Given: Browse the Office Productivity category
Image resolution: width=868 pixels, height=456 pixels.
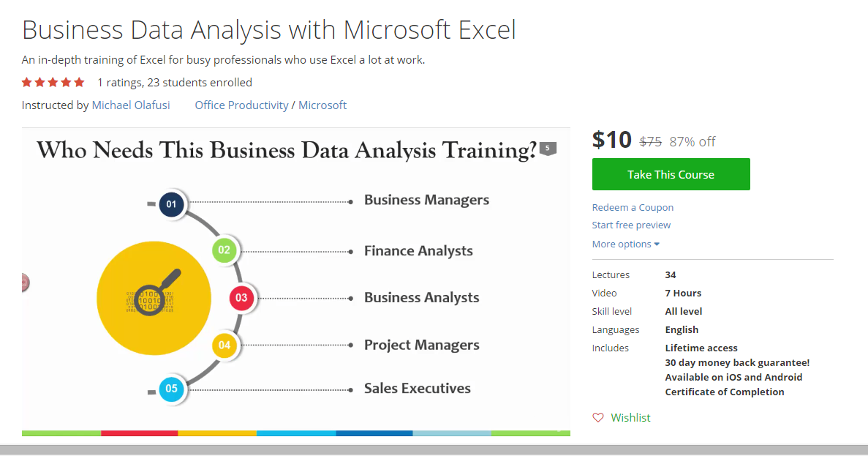Looking at the screenshot, I should [241, 105].
